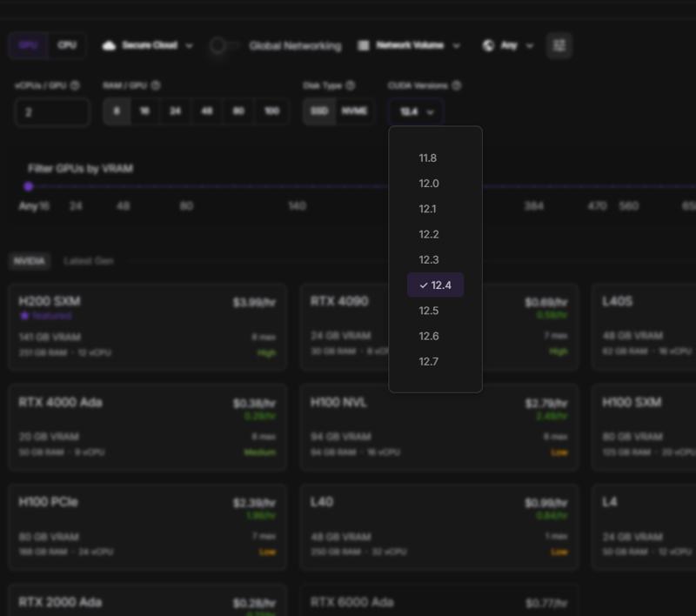Collapse the CUDA Versions 12.4 dropdown
Screen dimensions: 696x616
pyautogui.click(x=416, y=112)
